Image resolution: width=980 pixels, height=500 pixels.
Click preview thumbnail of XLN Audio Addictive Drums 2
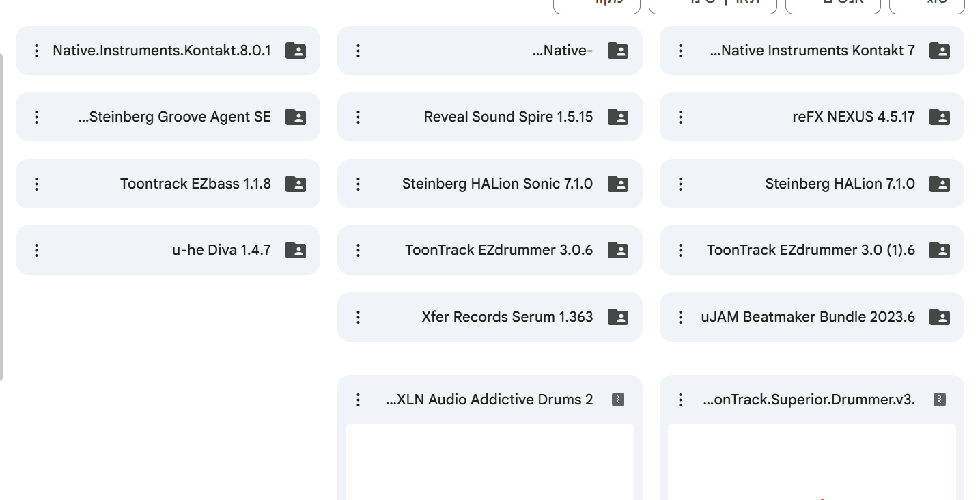point(490,462)
